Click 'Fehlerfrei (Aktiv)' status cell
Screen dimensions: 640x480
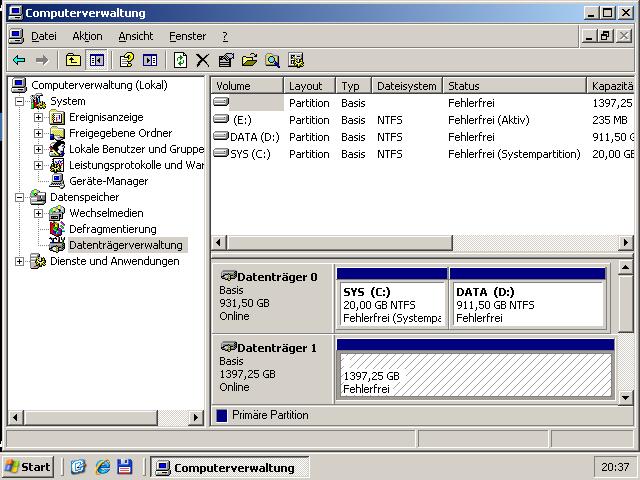(489, 120)
